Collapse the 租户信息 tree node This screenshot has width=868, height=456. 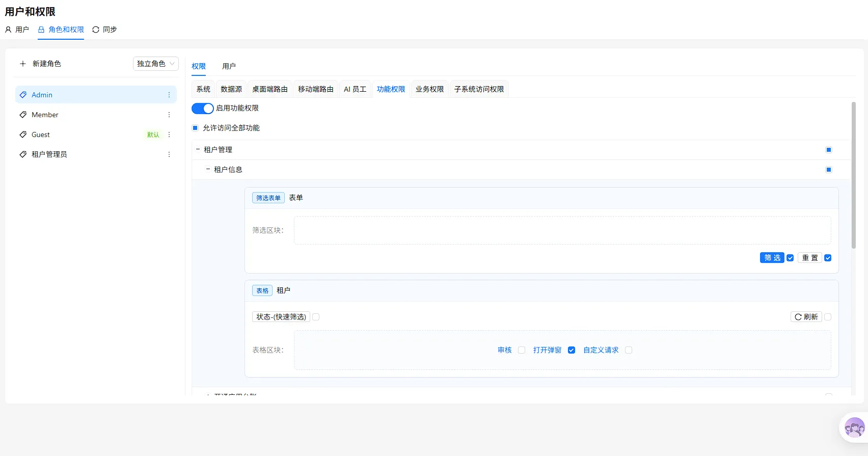208,169
